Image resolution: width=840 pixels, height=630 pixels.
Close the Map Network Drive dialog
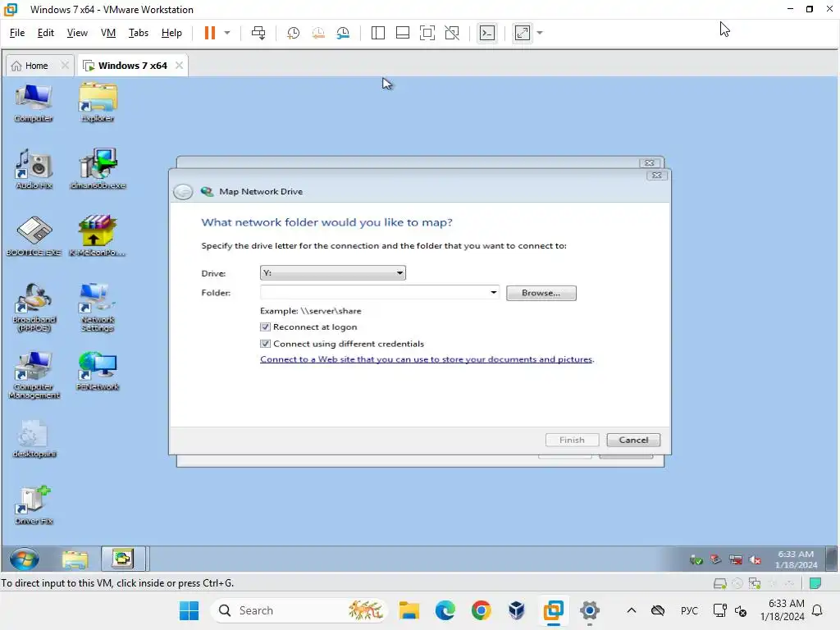(x=657, y=176)
